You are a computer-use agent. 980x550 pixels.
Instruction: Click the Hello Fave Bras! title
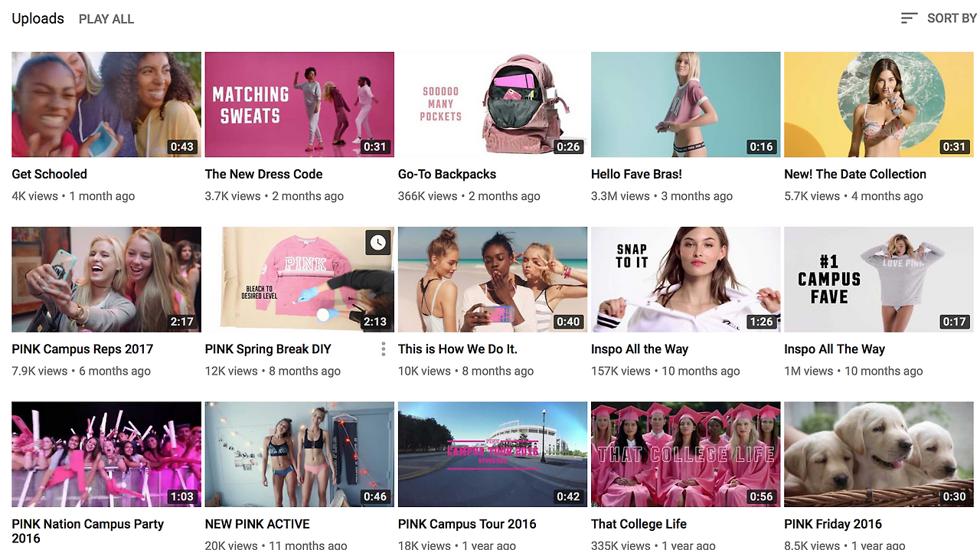tap(636, 175)
